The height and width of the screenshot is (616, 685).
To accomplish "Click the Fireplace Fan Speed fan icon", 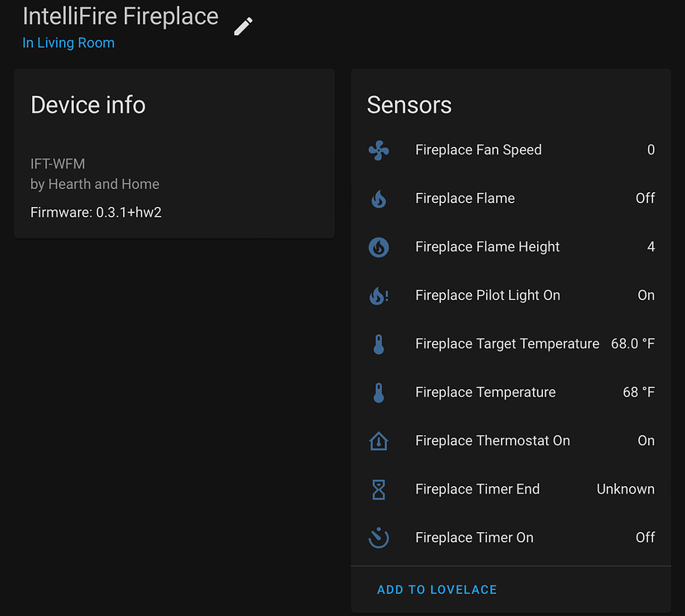I will (379, 150).
